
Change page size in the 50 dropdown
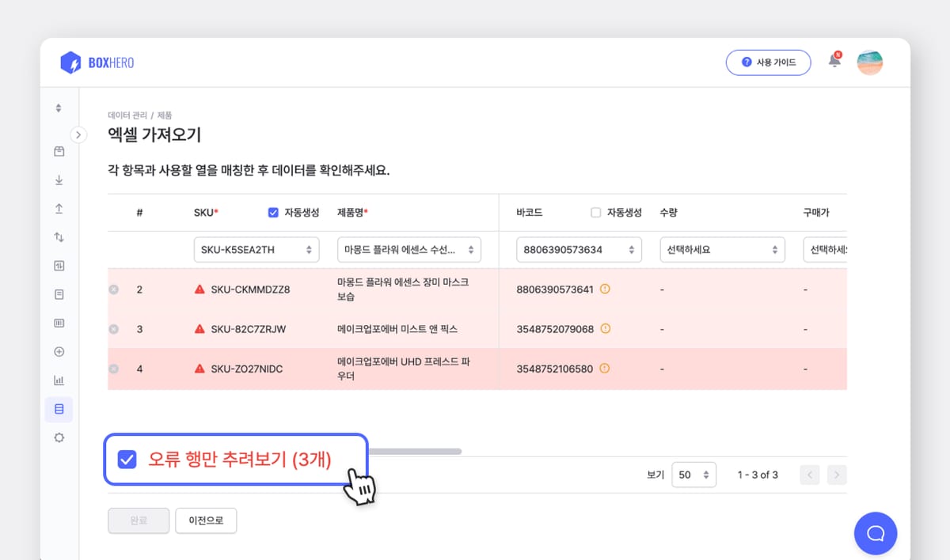[x=693, y=475]
